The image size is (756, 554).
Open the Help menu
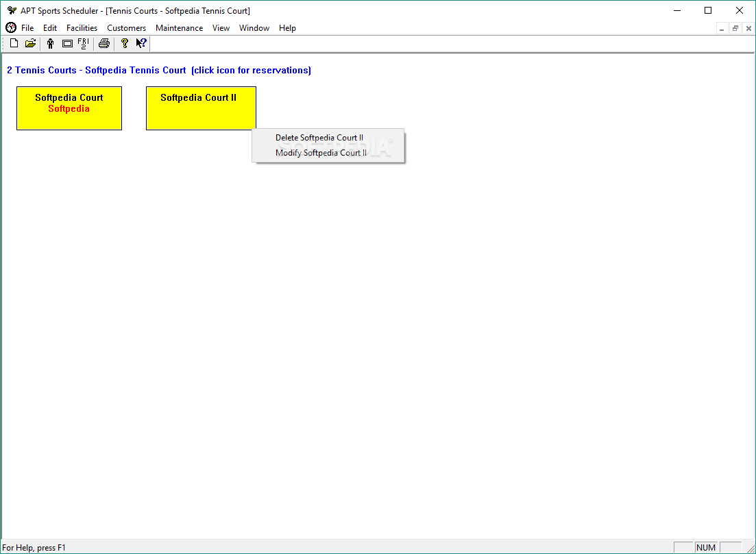pos(287,28)
